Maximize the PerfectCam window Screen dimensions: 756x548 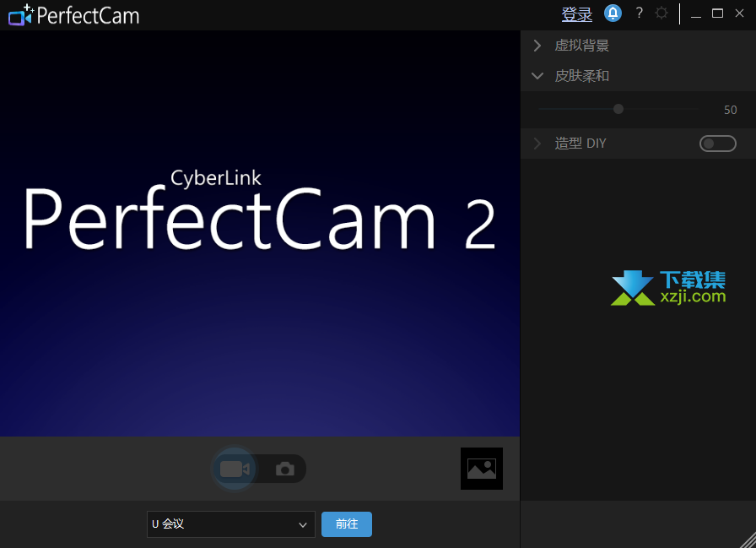(717, 13)
